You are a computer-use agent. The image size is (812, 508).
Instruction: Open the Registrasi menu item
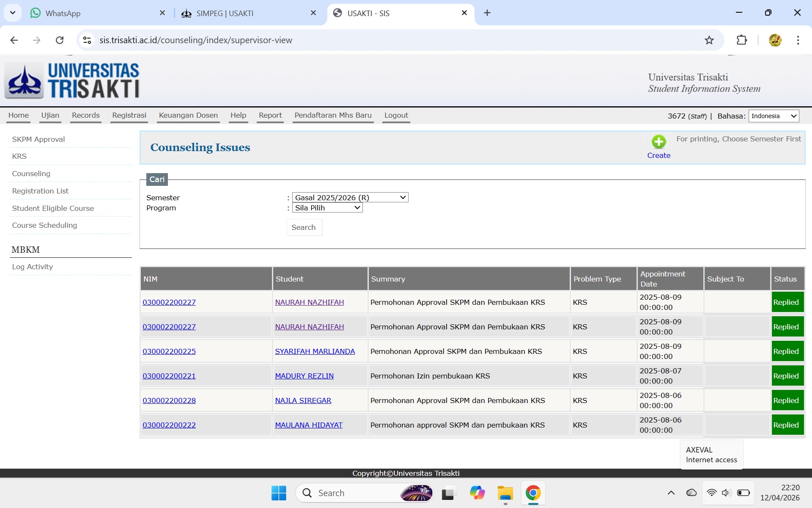[129, 115]
